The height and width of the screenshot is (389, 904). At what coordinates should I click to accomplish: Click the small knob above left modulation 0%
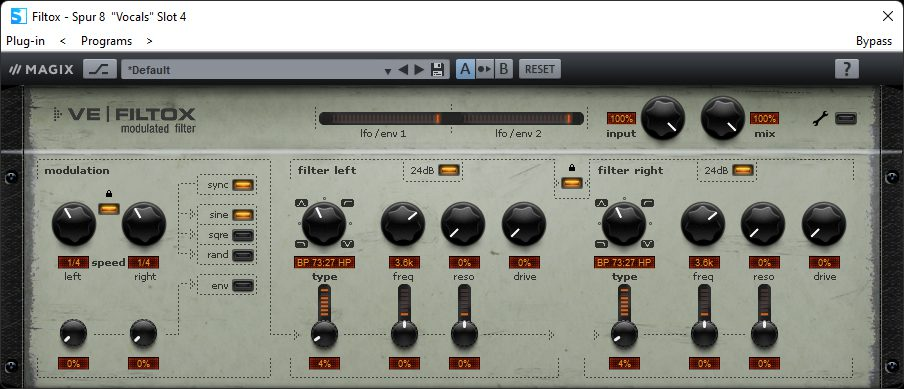click(x=73, y=334)
